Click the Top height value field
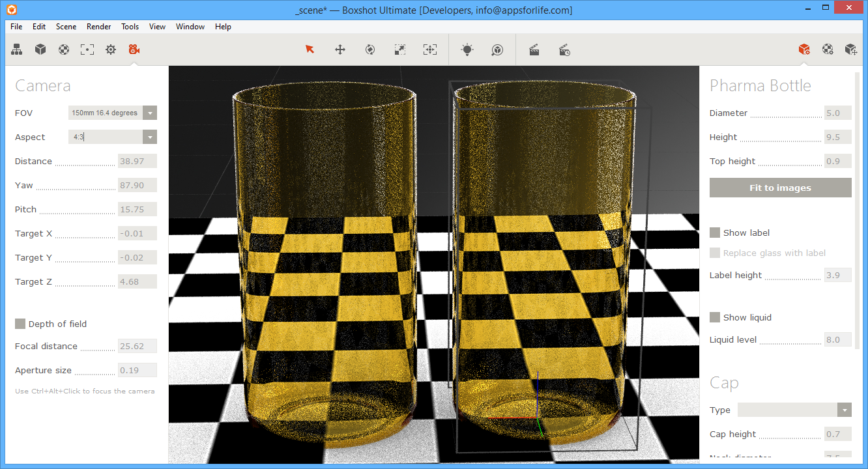868x469 pixels. coord(838,161)
